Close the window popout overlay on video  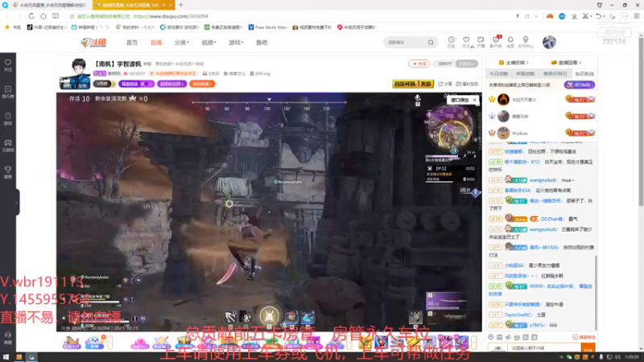point(474,100)
